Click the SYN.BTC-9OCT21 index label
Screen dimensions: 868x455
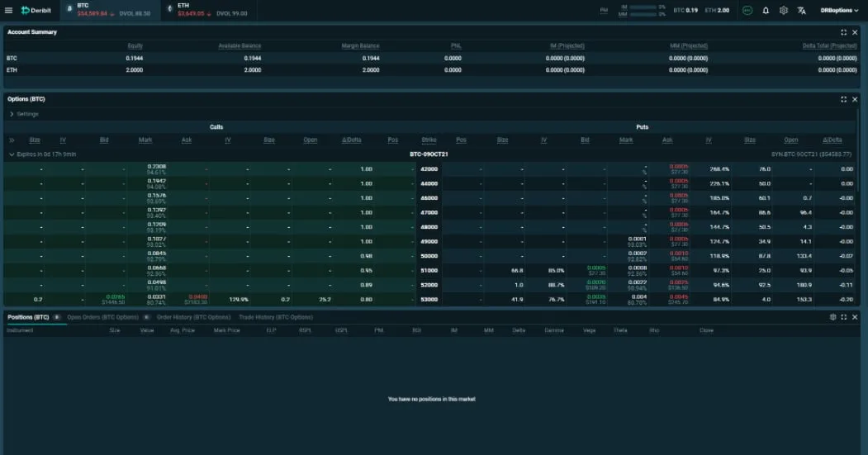(812, 154)
